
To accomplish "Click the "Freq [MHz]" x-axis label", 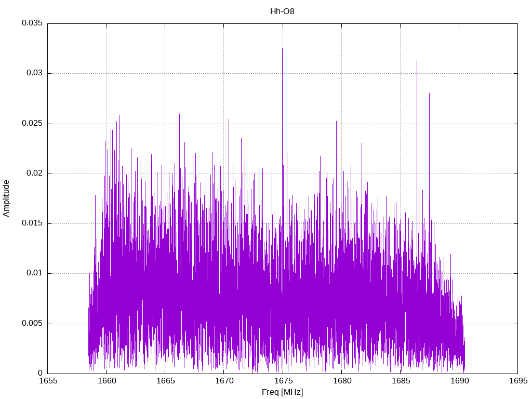I will (x=282, y=392).
